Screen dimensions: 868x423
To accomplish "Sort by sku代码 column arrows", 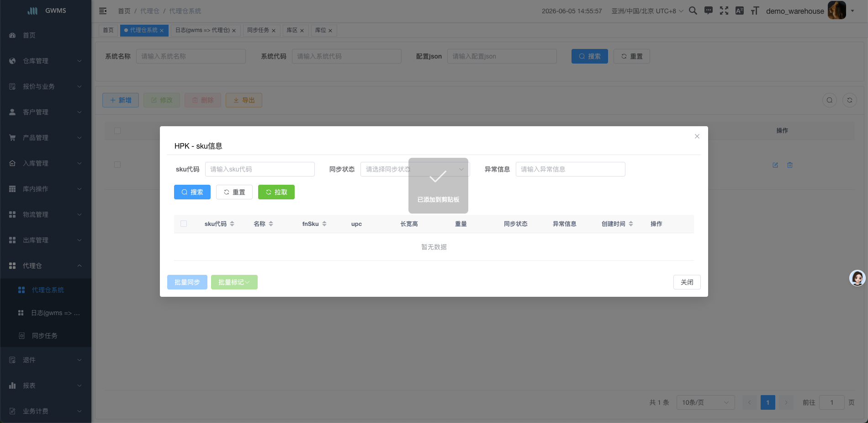I will click(232, 224).
